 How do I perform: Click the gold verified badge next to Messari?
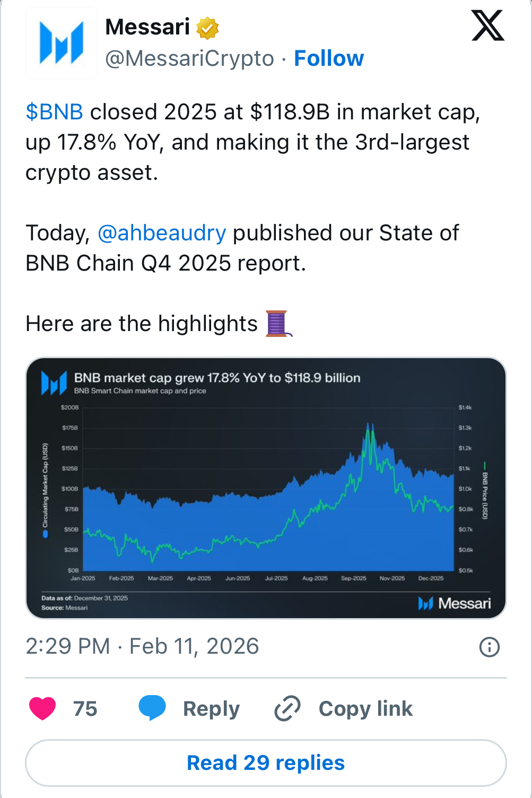[207, 28]
